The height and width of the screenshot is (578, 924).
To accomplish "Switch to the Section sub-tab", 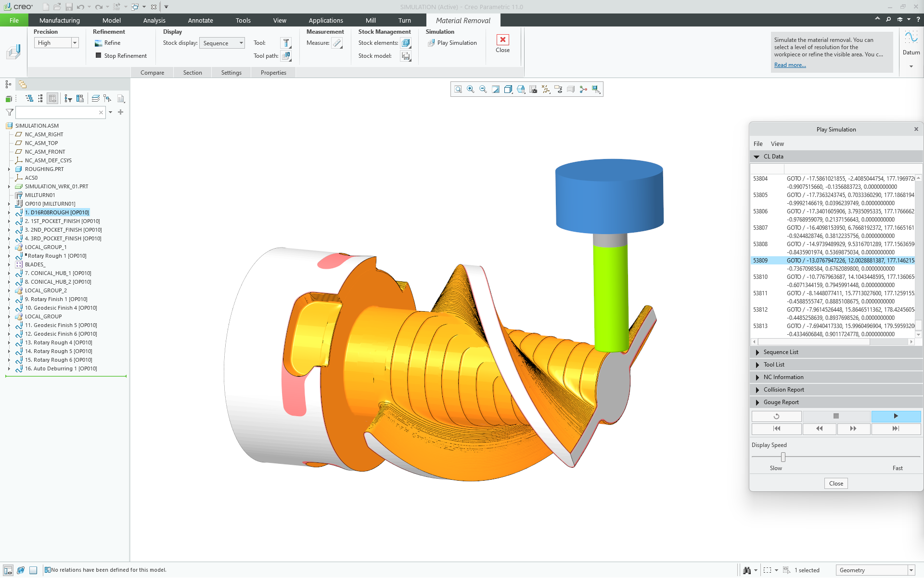I will coord(192,73).
